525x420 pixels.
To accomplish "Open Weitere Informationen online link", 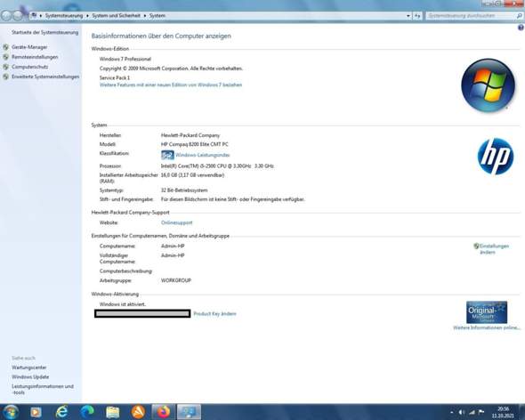I will [487, 327].
